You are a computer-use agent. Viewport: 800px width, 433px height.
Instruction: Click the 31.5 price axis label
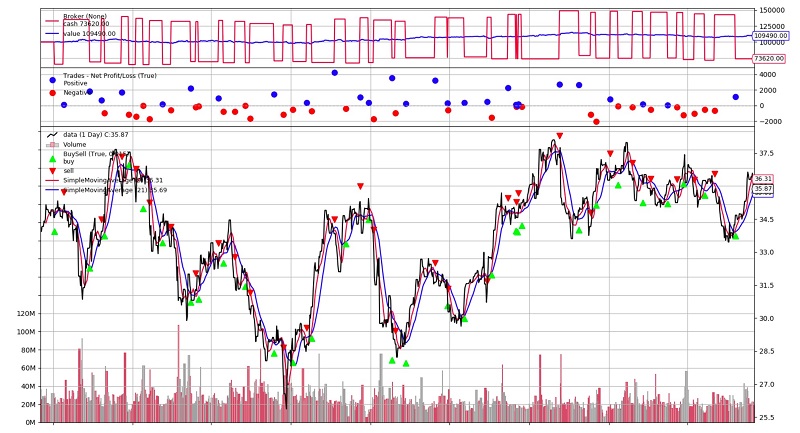(x=766, y=286)
